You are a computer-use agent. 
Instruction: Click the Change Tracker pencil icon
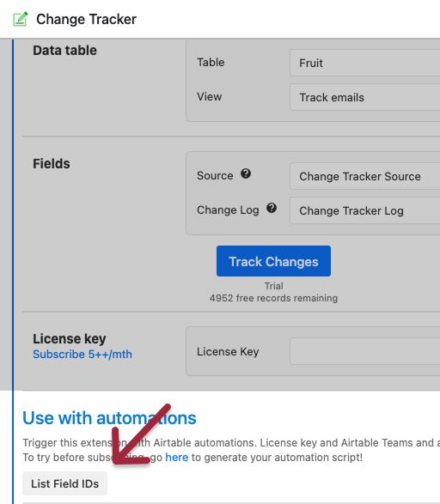pyautogui.click(x=21, y=19)
